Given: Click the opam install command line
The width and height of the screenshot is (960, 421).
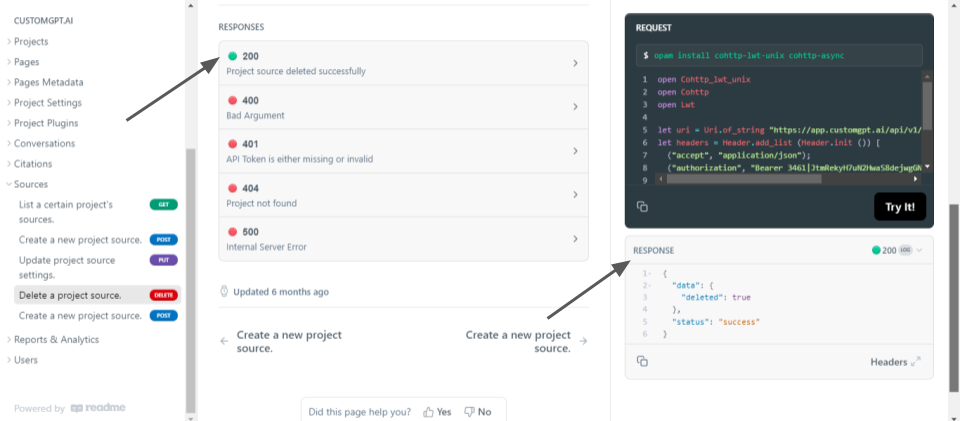Looking at the screenshot, I should pos(779,55).
